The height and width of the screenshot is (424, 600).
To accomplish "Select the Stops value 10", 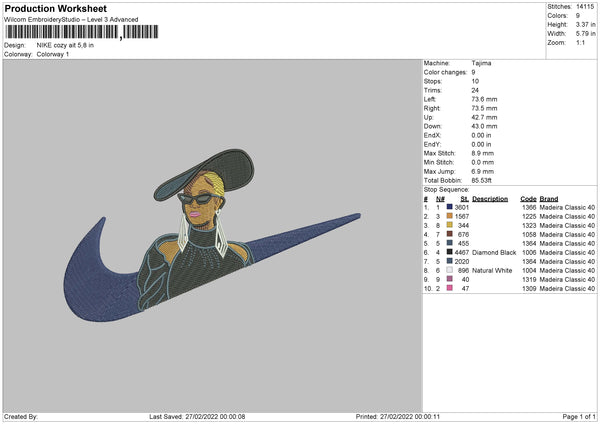I will 475,81.
